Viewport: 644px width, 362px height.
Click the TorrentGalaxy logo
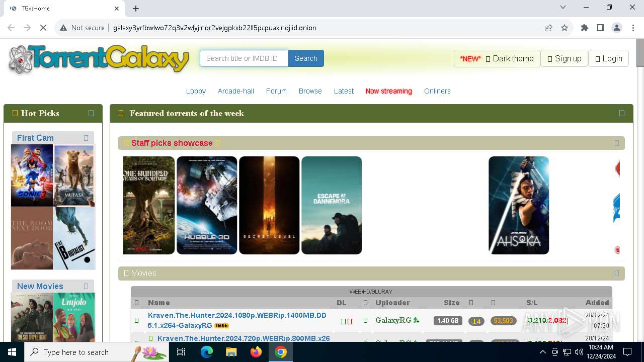pyautogui.click(x=99, y=59)
